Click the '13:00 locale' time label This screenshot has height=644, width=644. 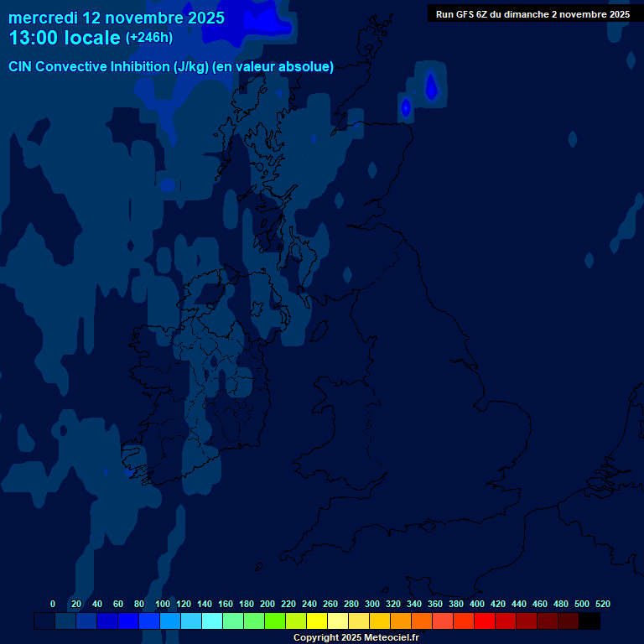point(65,38)
